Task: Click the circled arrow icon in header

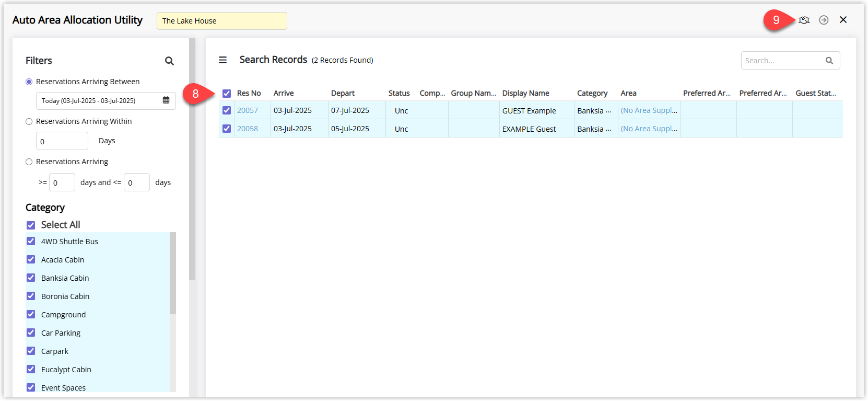Action: [x=824, y=20]
